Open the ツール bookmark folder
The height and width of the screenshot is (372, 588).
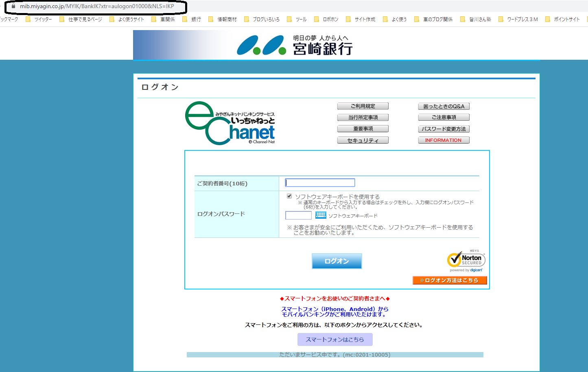click(x=297, y=19)
